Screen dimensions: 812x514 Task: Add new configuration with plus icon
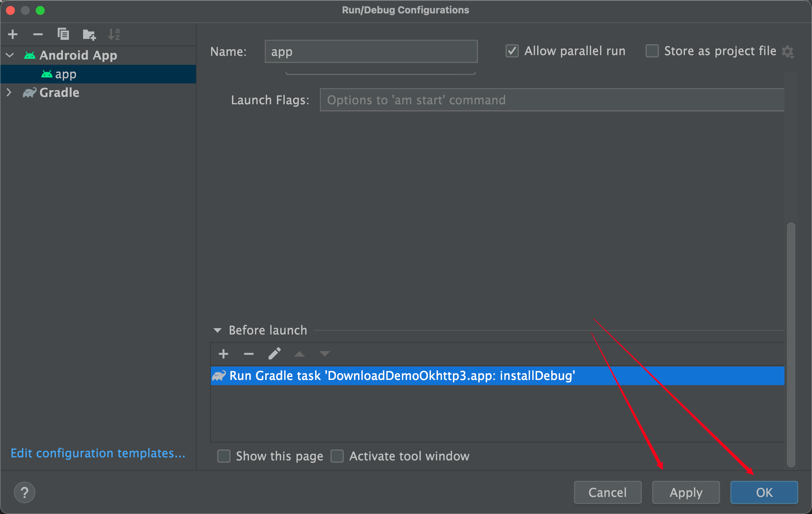pos(13,34)
